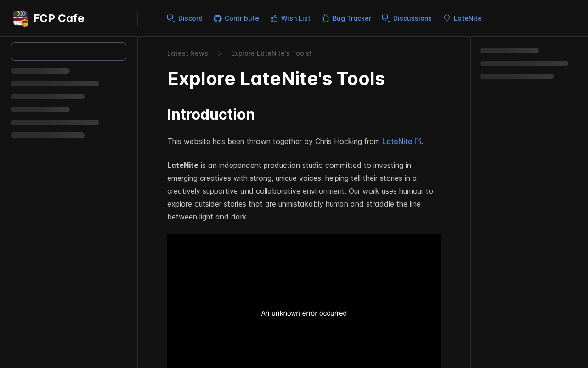
Task: Click the GitHub icon beside Contribute
Action: 218,18
